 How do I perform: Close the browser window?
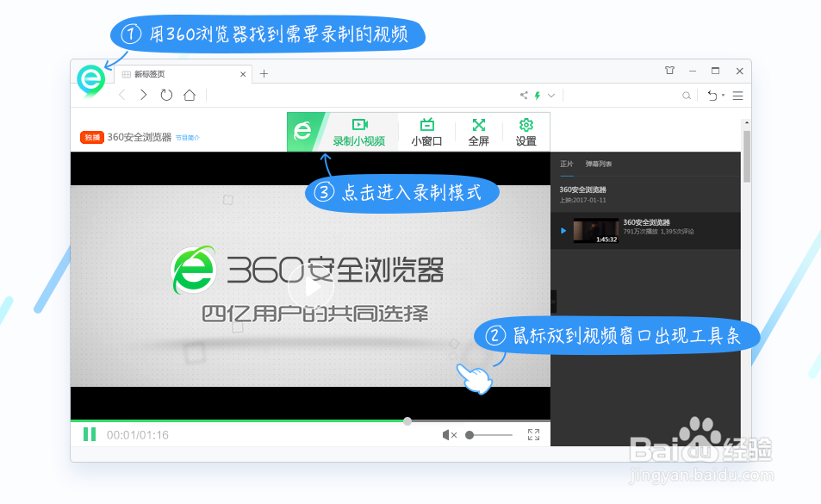739,72
